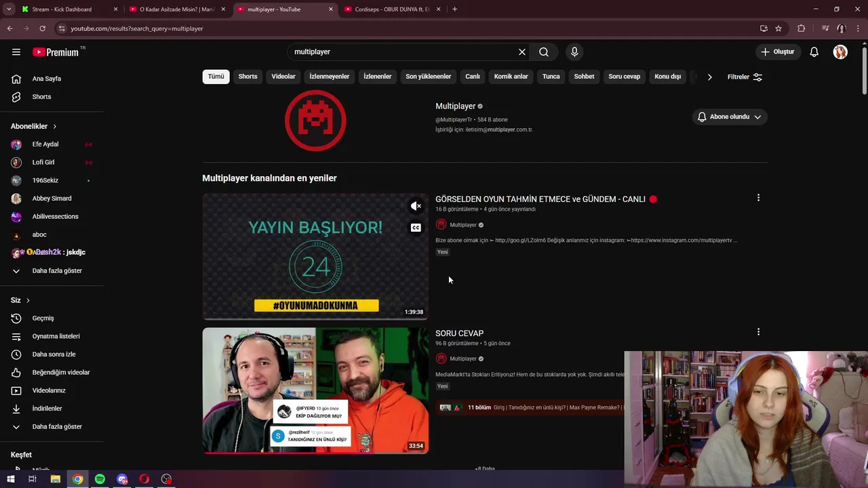Open Opera browser from taskbar
The width and height of the screenshot is (868, 488).
(144, 479)
